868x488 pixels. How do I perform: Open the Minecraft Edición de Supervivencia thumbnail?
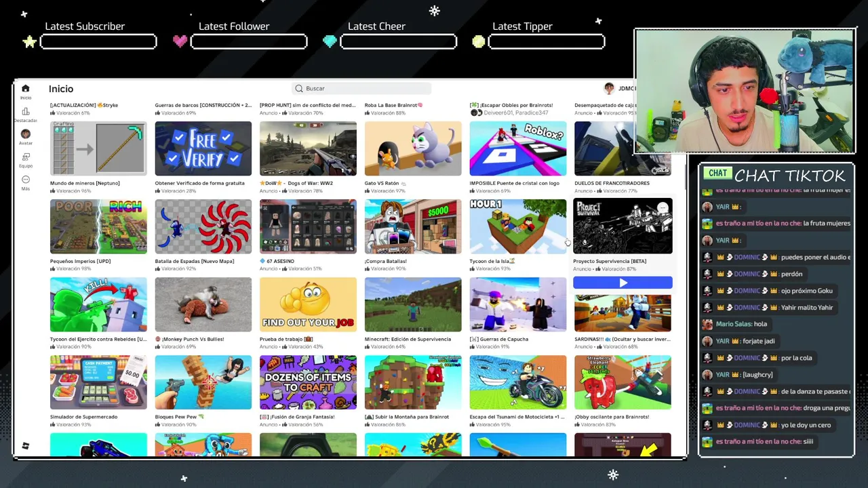pos(413,304)
